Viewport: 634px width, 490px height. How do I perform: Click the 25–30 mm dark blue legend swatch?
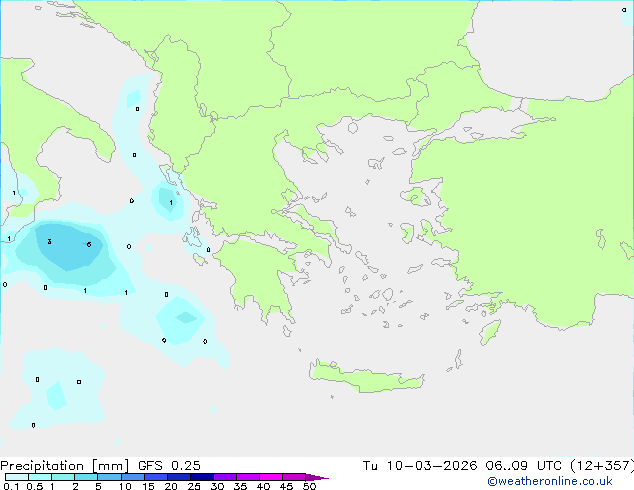click(x=202, y=477)
